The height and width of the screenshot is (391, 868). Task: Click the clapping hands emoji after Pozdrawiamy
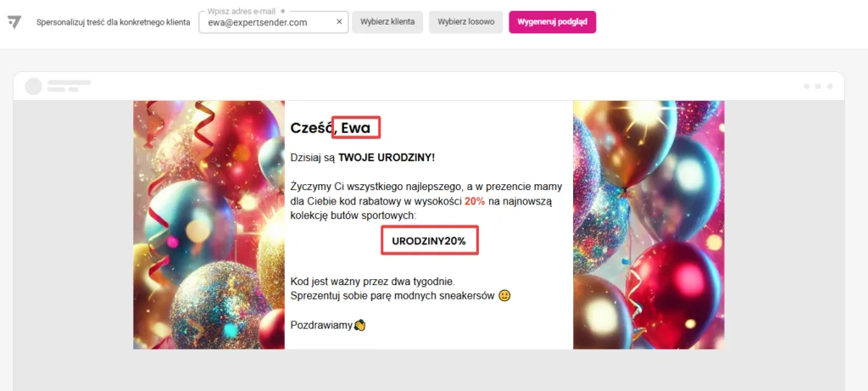pyautogui.click(x=359, y=325)
